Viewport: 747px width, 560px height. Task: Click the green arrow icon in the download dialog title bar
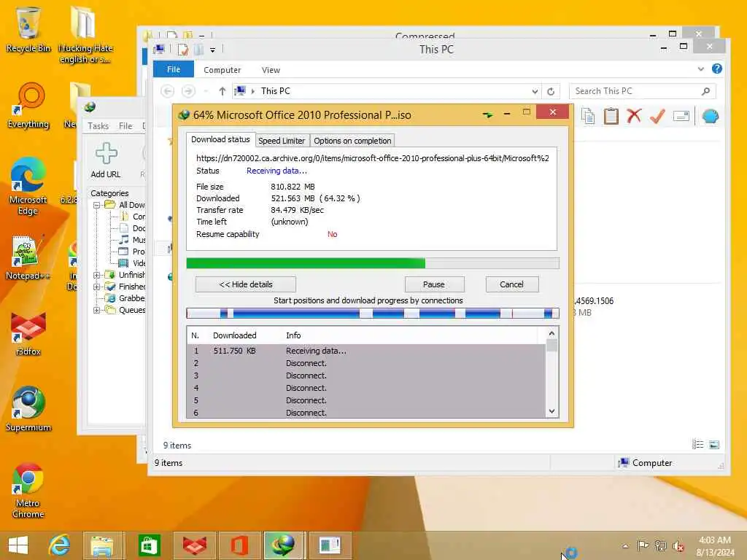(487, 114)
